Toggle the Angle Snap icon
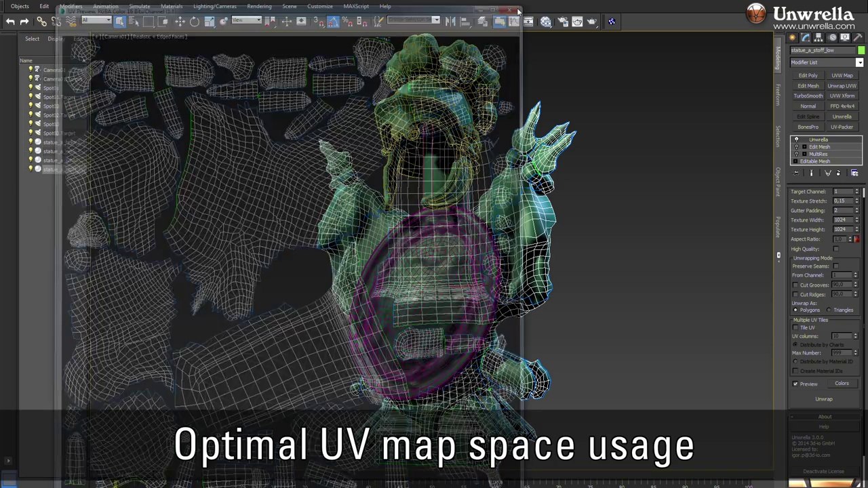 point(333,22)
